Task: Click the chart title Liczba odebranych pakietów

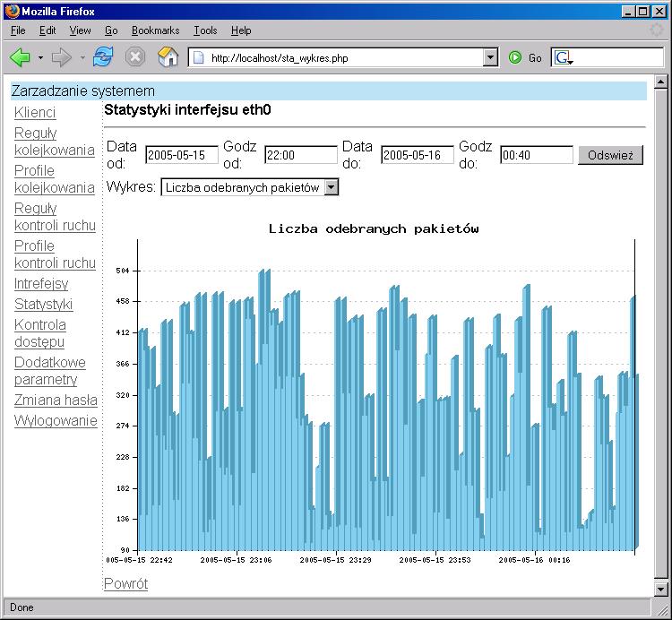Action: click(374, 228)
